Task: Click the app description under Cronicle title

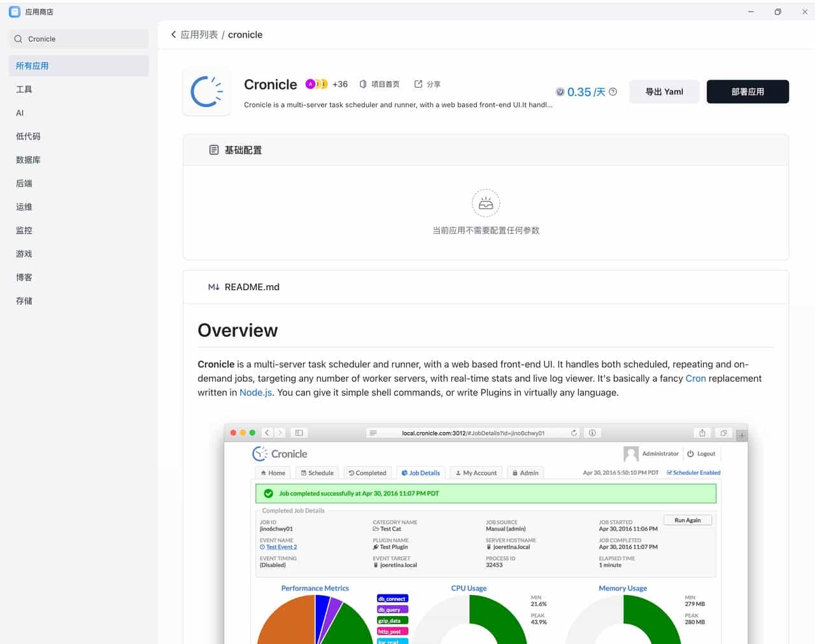Action: click(398, 105)
